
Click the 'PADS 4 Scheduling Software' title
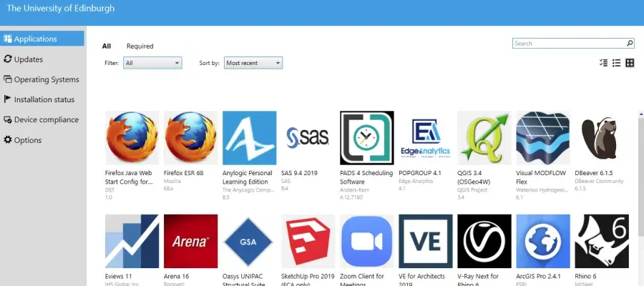(x=366, y=177)
